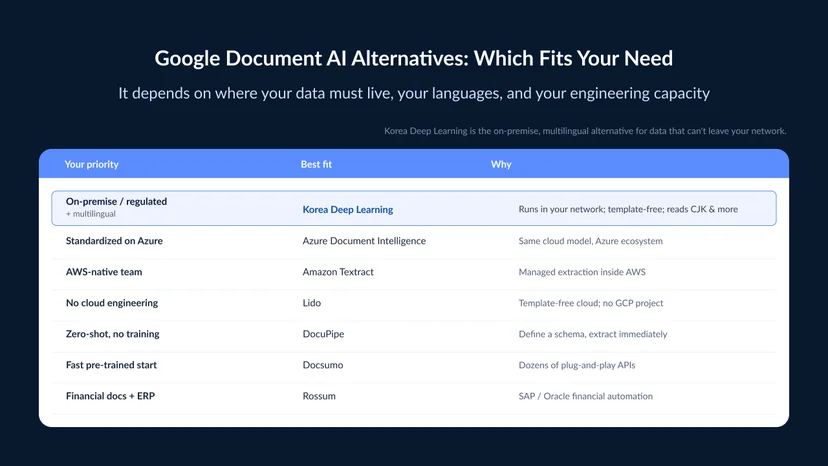Select the 'AWS-native team' cell
Image resolution: width=828 pixels, height=466 pixels.
click(104, 272)
